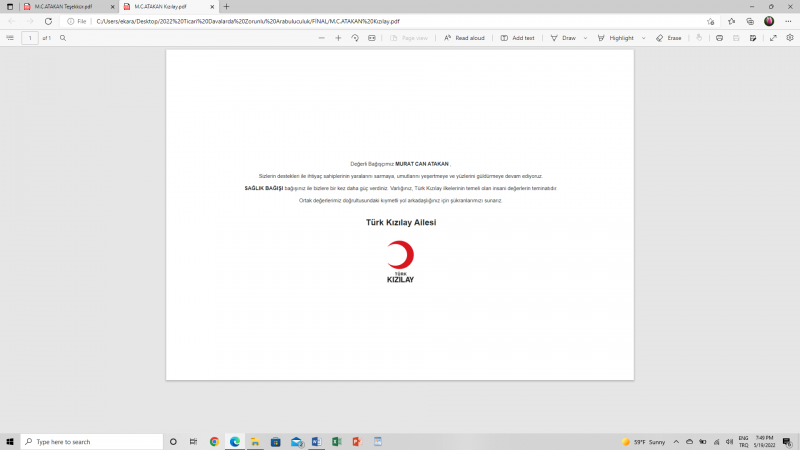Rotate the PDF page
800x450 pixels.
click(355, 38)
